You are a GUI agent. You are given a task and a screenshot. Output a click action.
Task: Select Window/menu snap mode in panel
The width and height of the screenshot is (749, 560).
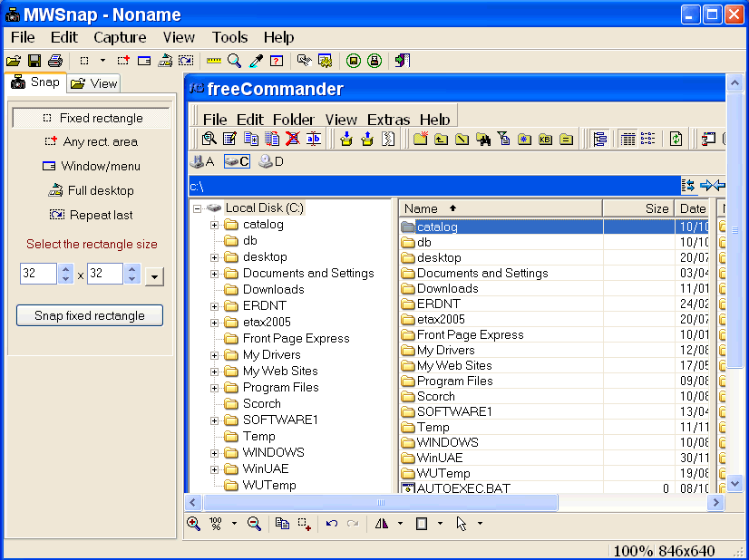pyautogui.click(x=92, y=166)
